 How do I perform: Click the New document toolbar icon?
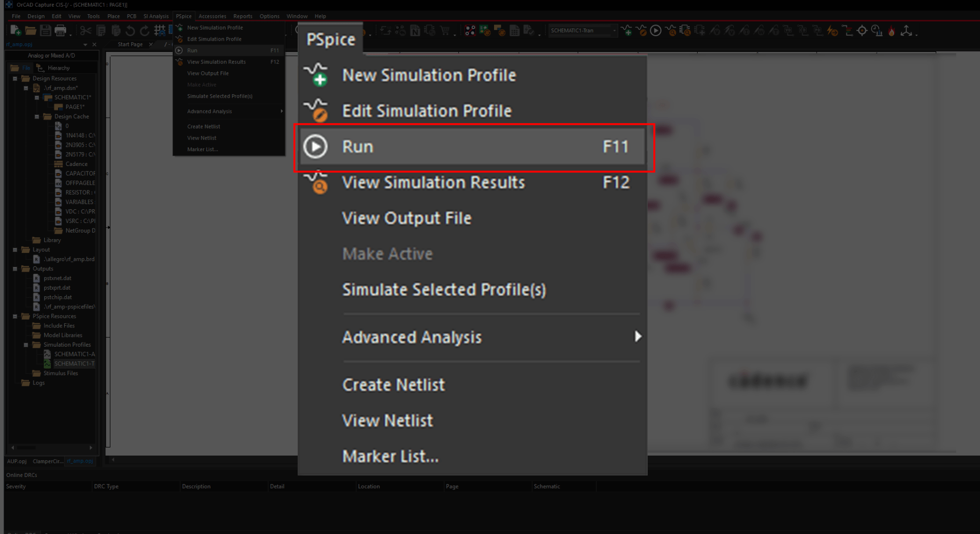(15, 31)
